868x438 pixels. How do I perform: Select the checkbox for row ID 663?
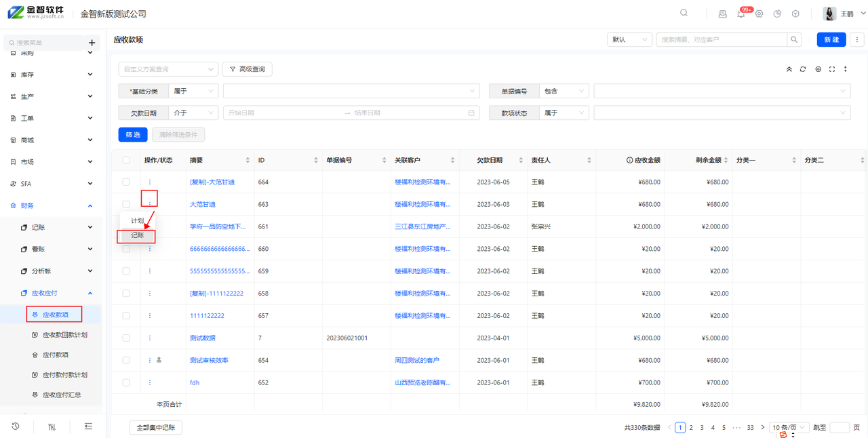[126, 204]
